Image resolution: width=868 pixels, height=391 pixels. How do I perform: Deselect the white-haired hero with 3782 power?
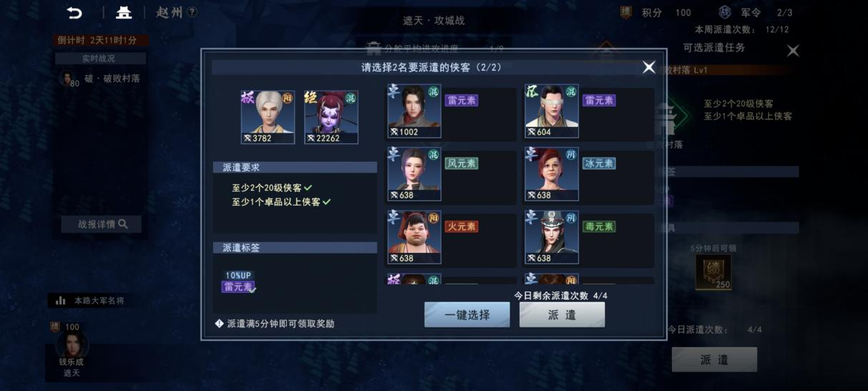tap(268, 117)
